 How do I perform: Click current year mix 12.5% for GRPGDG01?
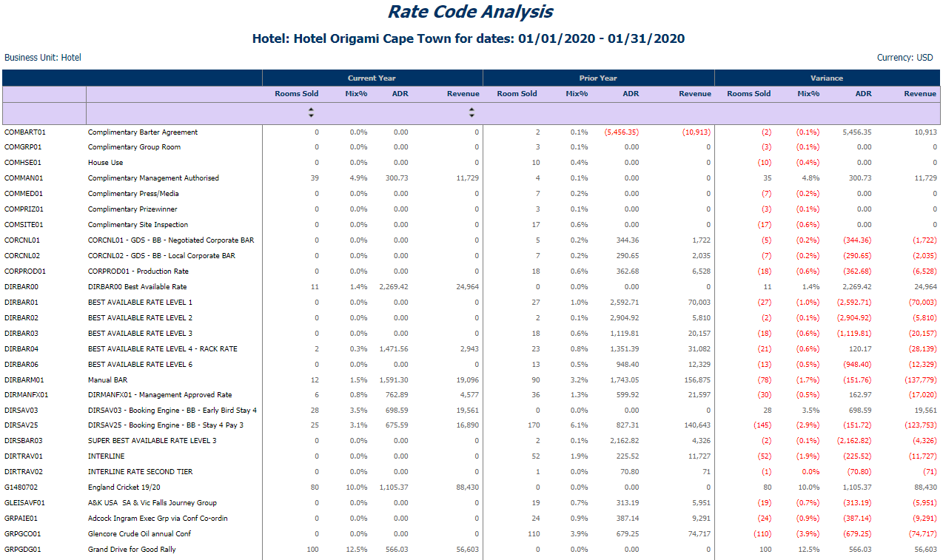pyautogui.click(x=358, y=550)
